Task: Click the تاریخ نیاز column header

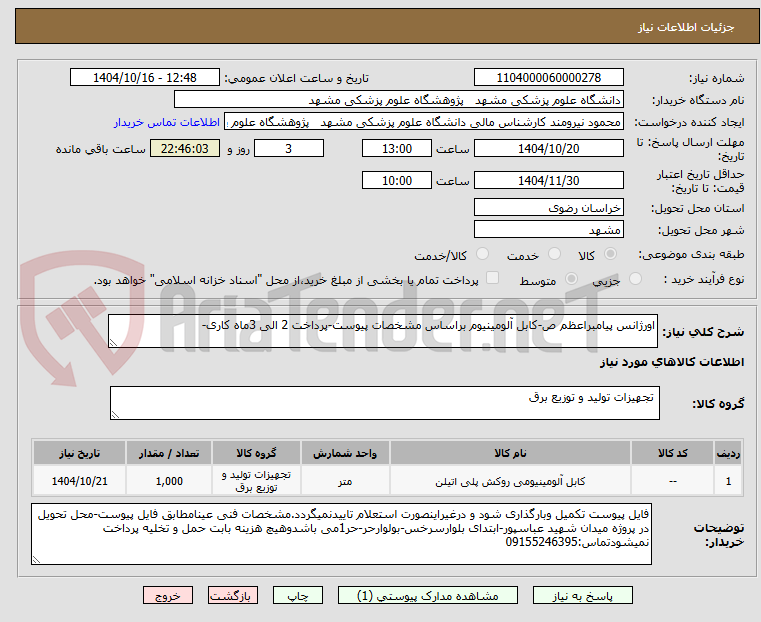Action: 80,453
